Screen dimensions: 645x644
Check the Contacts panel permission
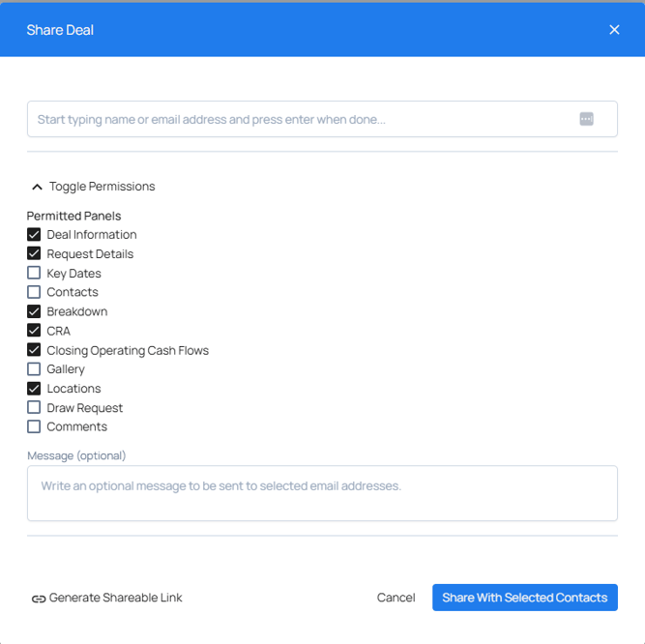34,292
